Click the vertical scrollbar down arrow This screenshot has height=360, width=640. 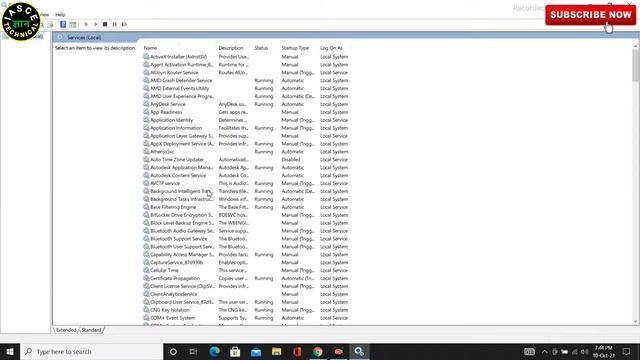point(636,322)
